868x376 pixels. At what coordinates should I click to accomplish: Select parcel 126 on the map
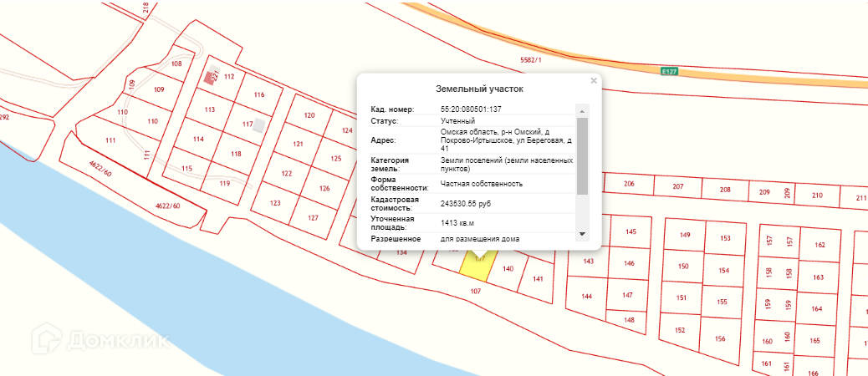325,188
